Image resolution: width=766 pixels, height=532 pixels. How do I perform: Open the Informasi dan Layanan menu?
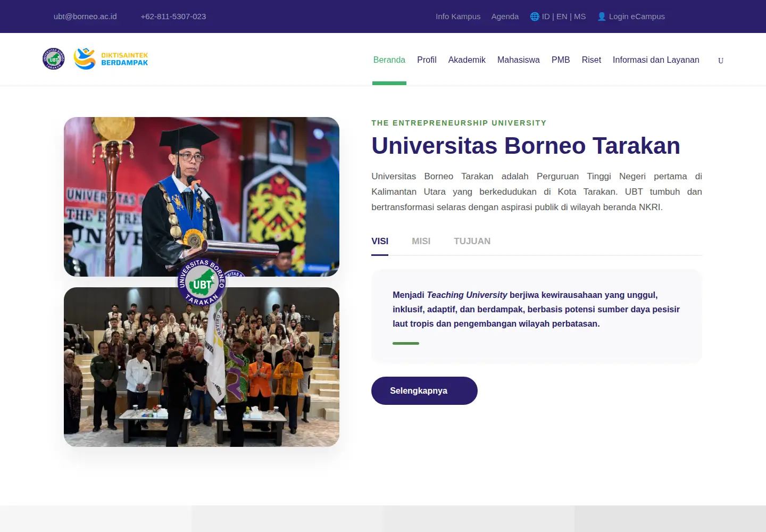[x=656, y=60]
